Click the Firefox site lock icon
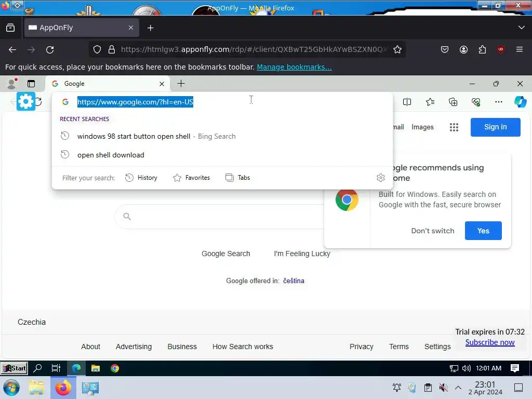The height and width of the screenshot is (399, 532). click(112, 49)
